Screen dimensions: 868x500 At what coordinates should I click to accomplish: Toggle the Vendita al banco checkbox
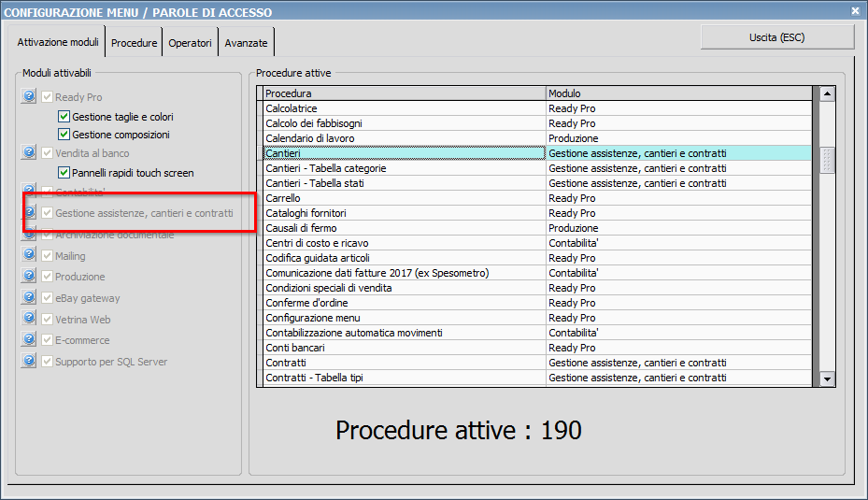click(x=47, y=153)
